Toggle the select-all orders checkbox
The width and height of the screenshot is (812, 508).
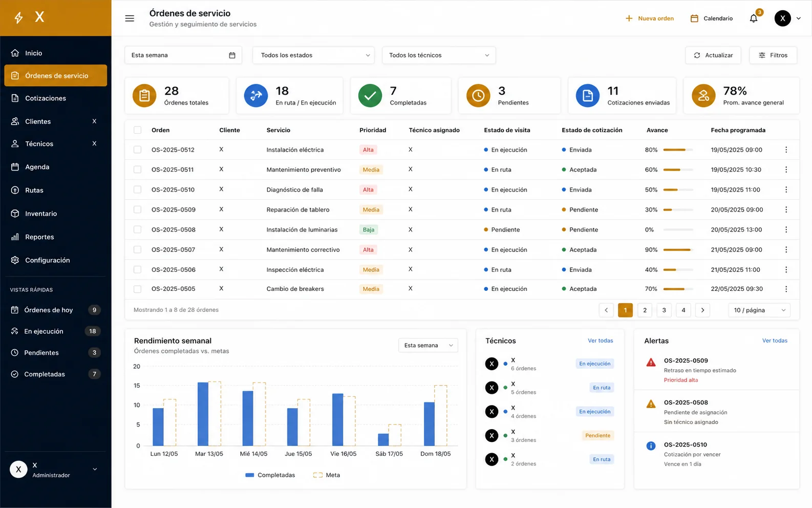tap(137, 130)
